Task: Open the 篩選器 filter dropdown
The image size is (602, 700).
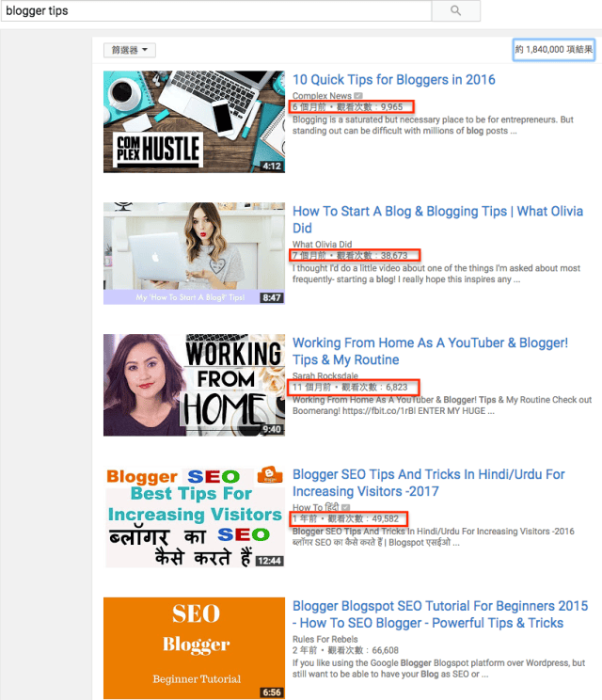Action: [x=130, y=50]
